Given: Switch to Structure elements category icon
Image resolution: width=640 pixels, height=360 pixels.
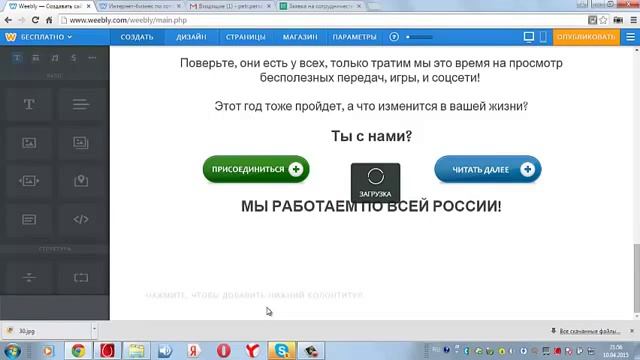Looking at the screenshot, I should (36, 58).
